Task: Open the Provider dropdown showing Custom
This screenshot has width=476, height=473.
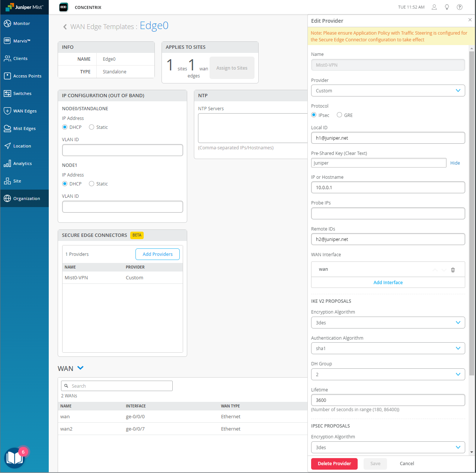Action: coord(388,91)
